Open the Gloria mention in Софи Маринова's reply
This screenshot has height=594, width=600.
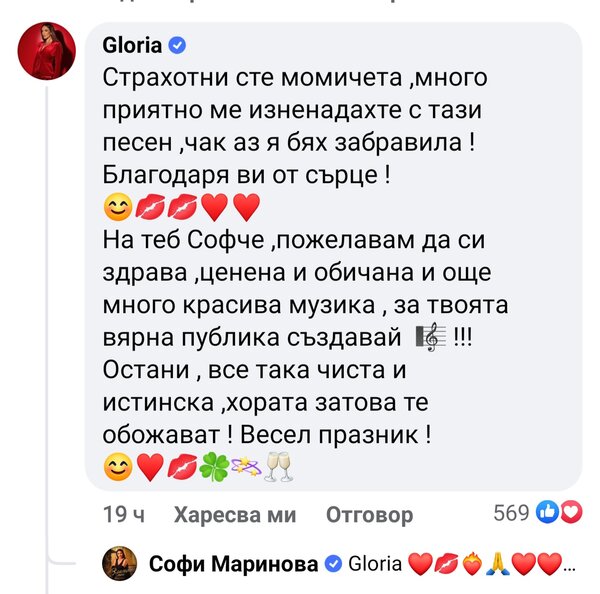374,564
